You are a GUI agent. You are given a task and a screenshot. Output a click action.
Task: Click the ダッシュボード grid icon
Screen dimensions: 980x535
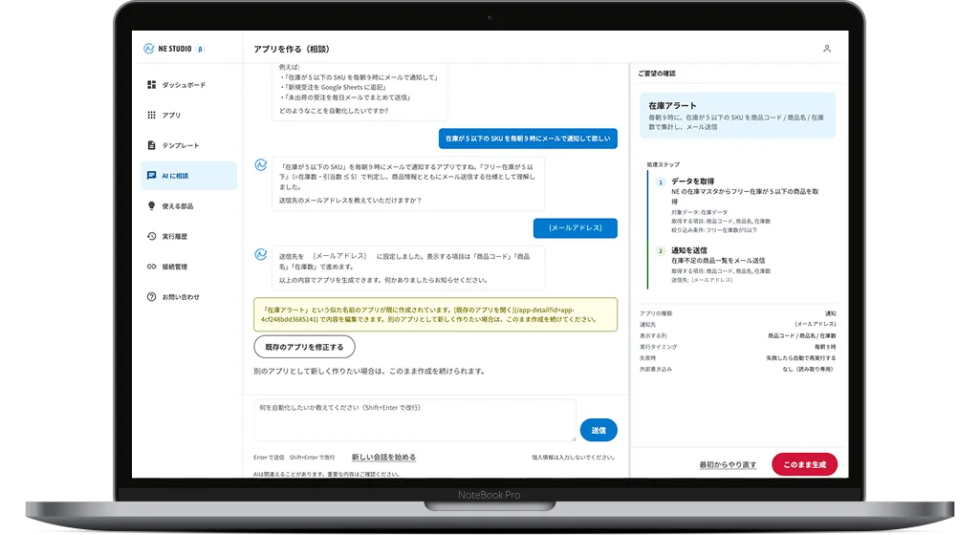pyautogui.click(x=151, y=84)
